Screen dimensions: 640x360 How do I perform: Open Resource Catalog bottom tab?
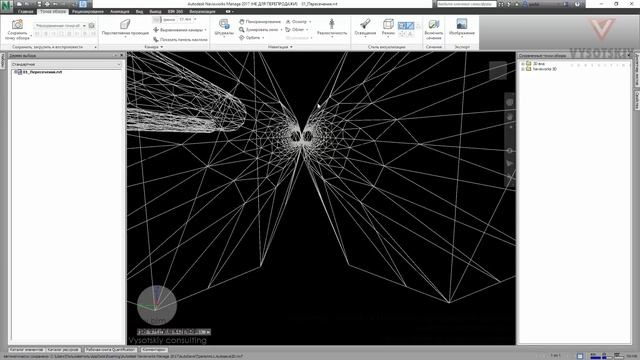coord(63,349)
